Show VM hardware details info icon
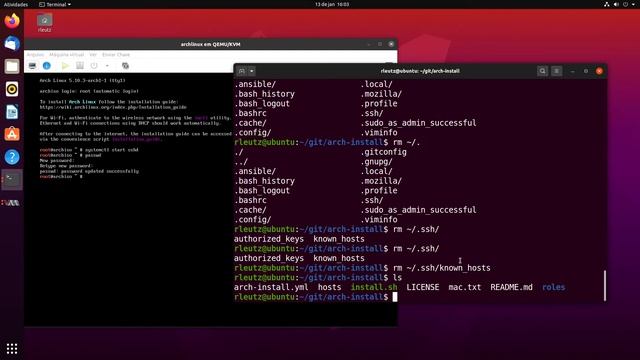 click(47, 66)
